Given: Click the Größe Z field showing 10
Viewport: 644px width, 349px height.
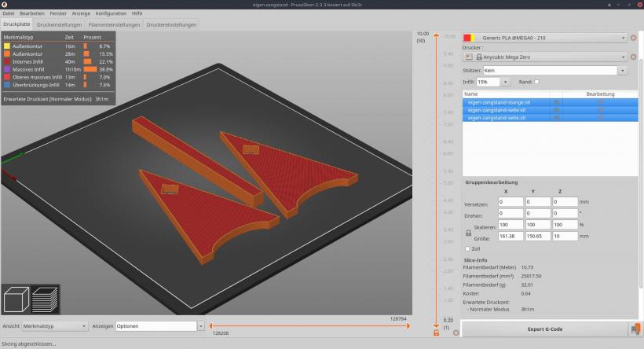Looking at the screenshot, I should click(565, 237).
